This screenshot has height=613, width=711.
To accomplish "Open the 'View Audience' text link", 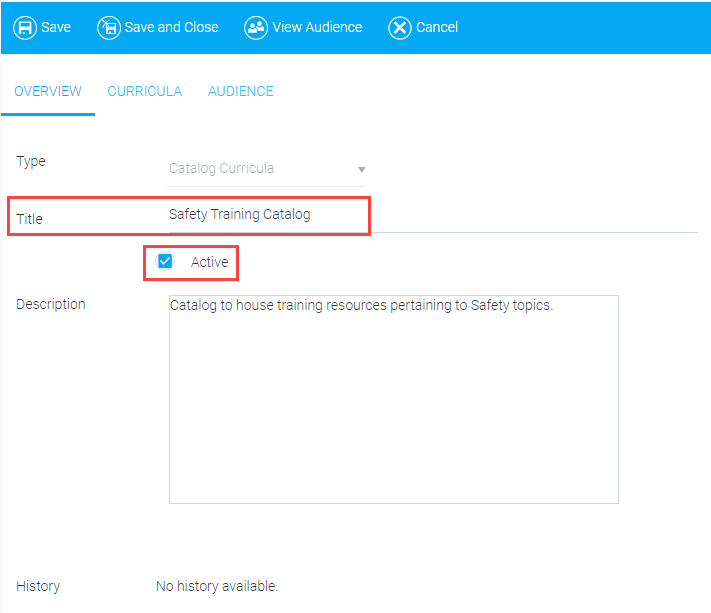I will pyautogui.click(x=317, y=27).
